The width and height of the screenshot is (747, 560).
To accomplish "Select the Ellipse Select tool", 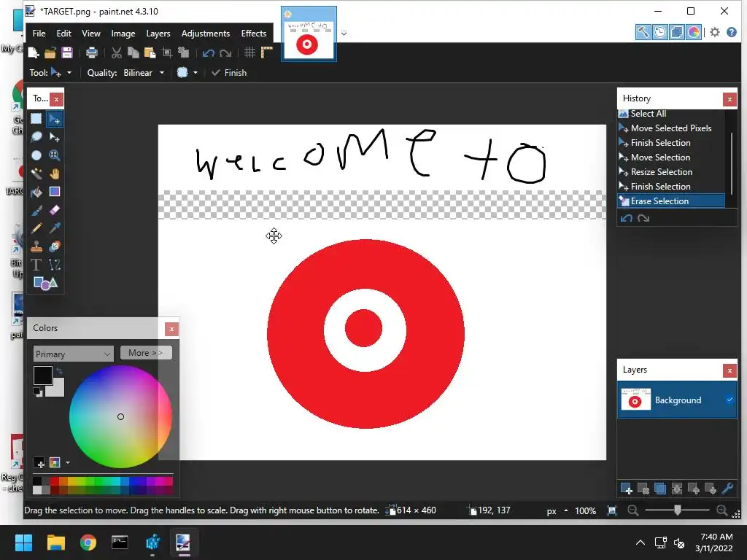I will 36,155.
